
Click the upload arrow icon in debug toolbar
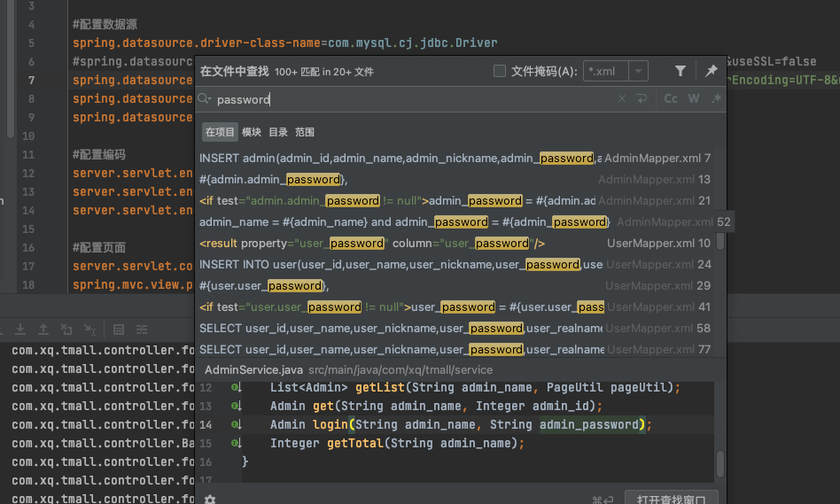point(43,330)
